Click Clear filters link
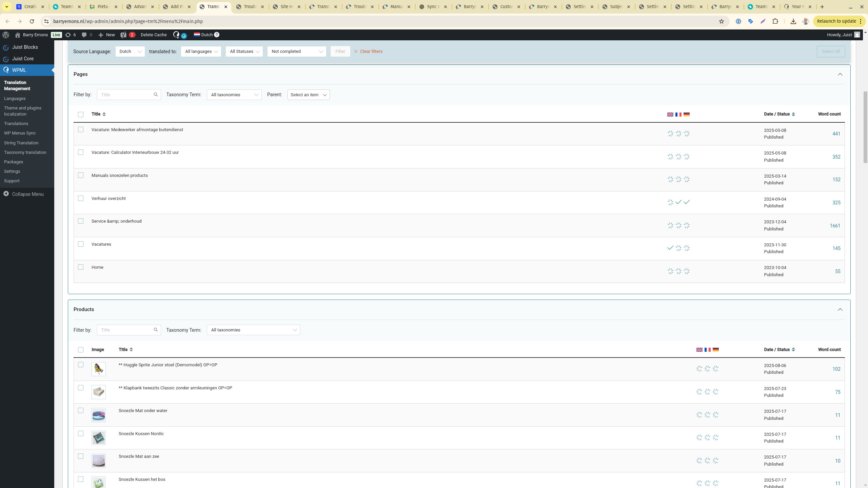This screenshot has height=488, width=868. [368, 52]
